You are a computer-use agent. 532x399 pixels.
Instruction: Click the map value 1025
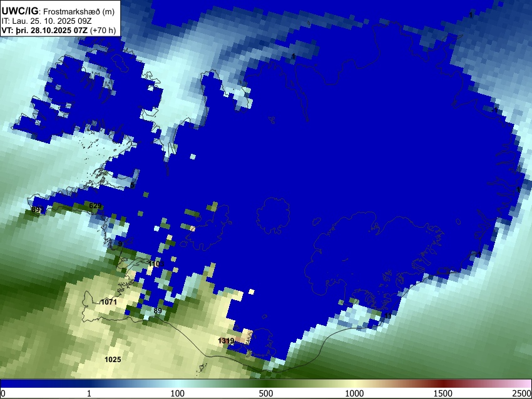(113, 360)
